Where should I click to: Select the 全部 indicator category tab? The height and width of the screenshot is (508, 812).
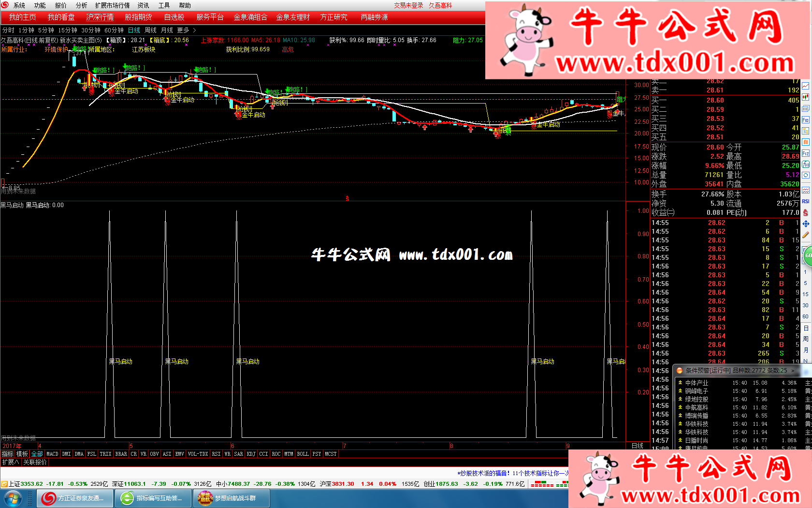(x=37, y=454)
